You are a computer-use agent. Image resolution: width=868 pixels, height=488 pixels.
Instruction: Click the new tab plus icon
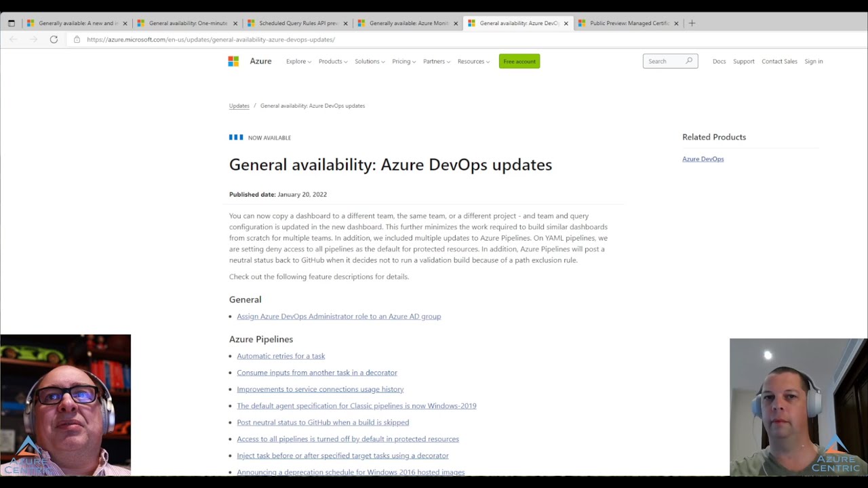point(692,23)
